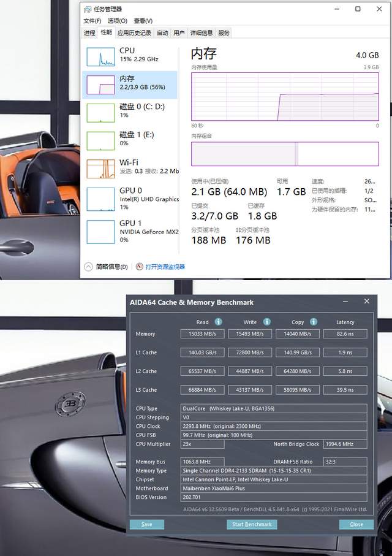Switch to the 启动 tab
392x556 pixels.
pyautogui.click(x=162, y=33)
